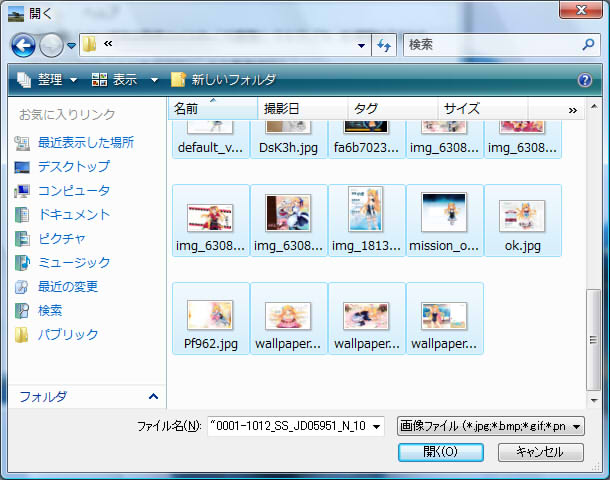Click the 開く(O) open button
Screen dimensions: 610x480
click(440, 452)
